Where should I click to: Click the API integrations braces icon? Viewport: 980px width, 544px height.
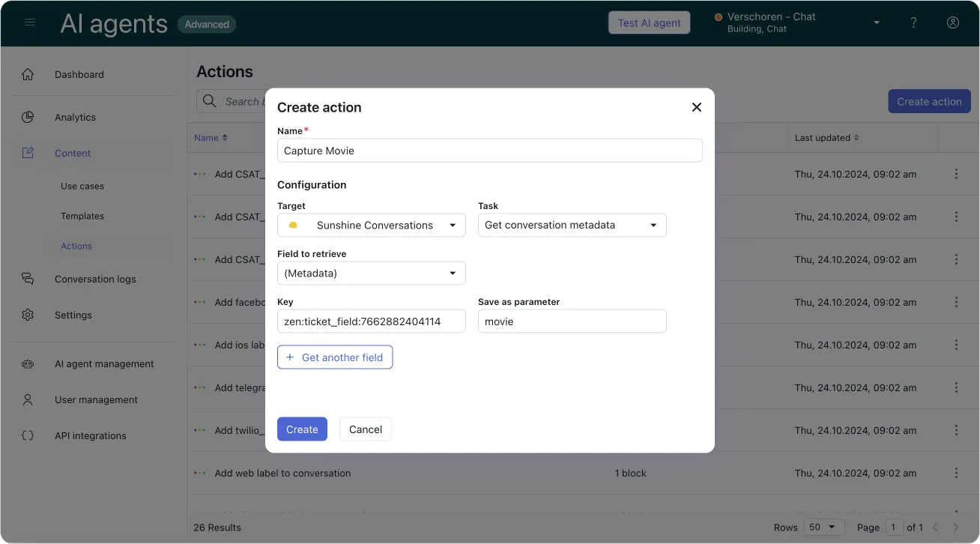tap(28, 435)
